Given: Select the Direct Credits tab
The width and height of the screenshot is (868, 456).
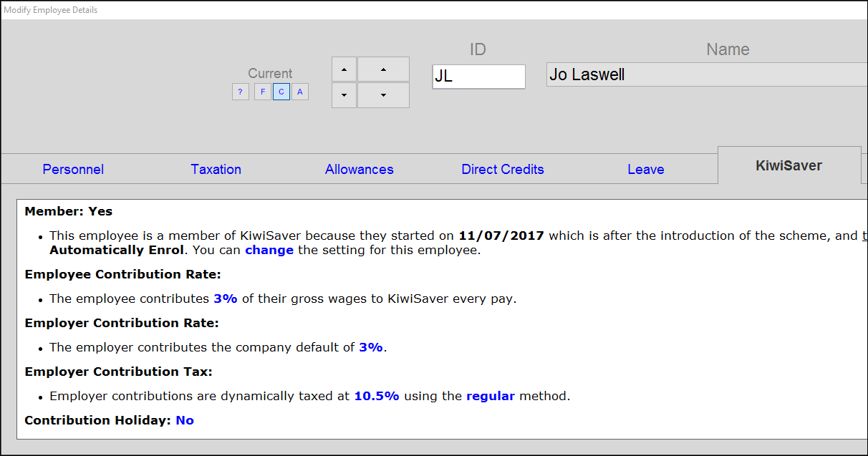Looking at the screenshot, I should click(x=503, y=170).
